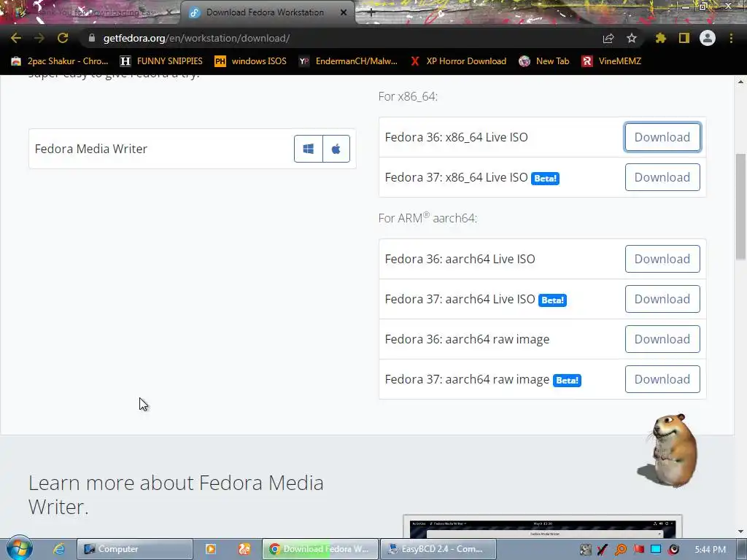The image size is (747, 560).
Task: Click the Fedora Media Writer label
Action: click(x=91, y=149)
